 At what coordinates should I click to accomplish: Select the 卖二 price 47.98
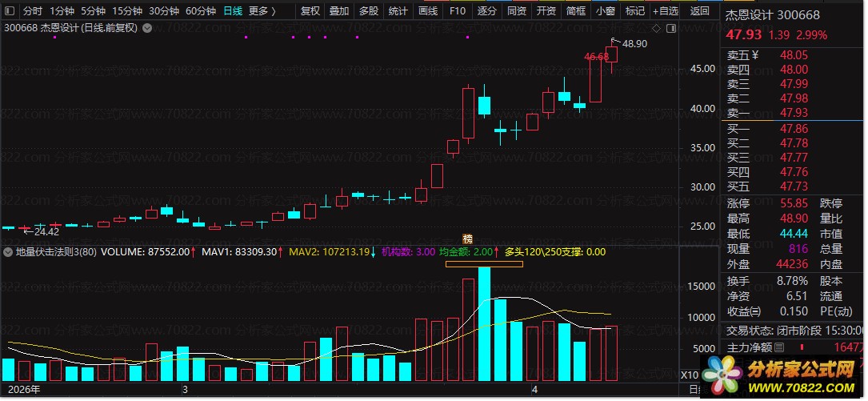click(794, 98)
